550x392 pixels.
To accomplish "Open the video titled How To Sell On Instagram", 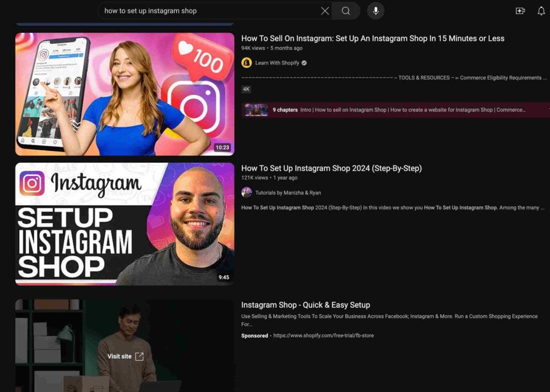I will [x=373, y=38].
